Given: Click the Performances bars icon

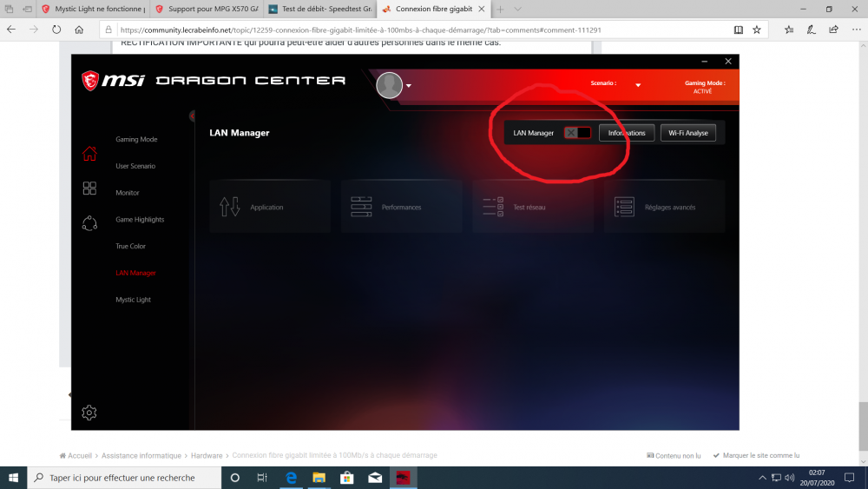Looking at the screenshot, I should (361, 207).
